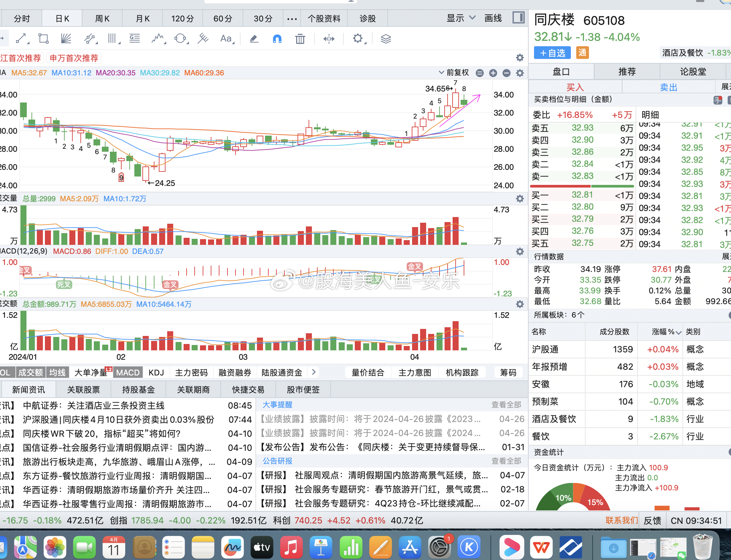The image size is (731, 560).
Task: Switch to 推荐 panel tab
Action: [627, 72]
